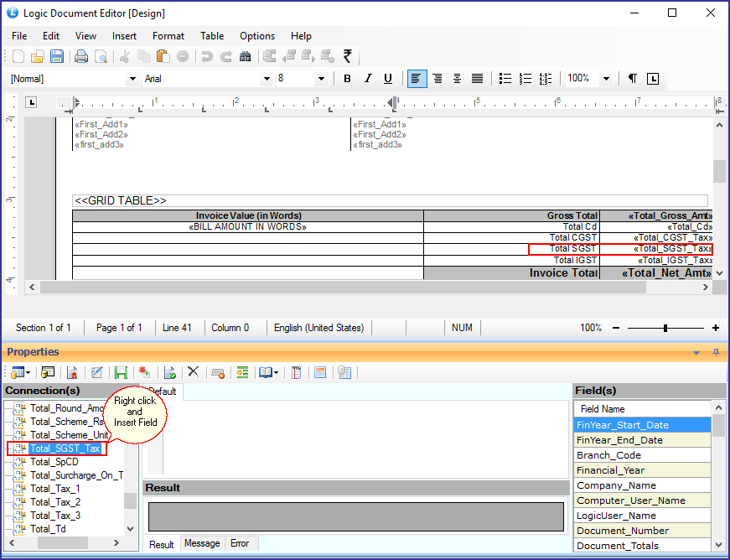730x560 pixels.
Task: Click the New document icon
Action: click(18, 56)
